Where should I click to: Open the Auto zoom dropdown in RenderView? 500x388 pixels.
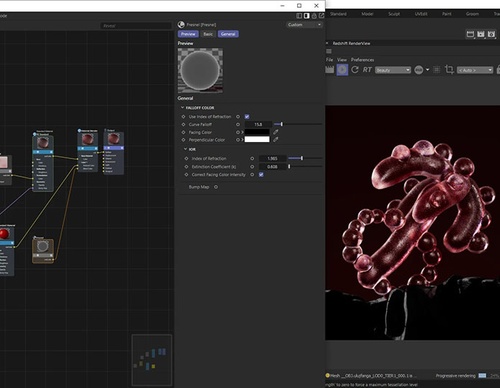pyautogui.click(x=475, y=70)
